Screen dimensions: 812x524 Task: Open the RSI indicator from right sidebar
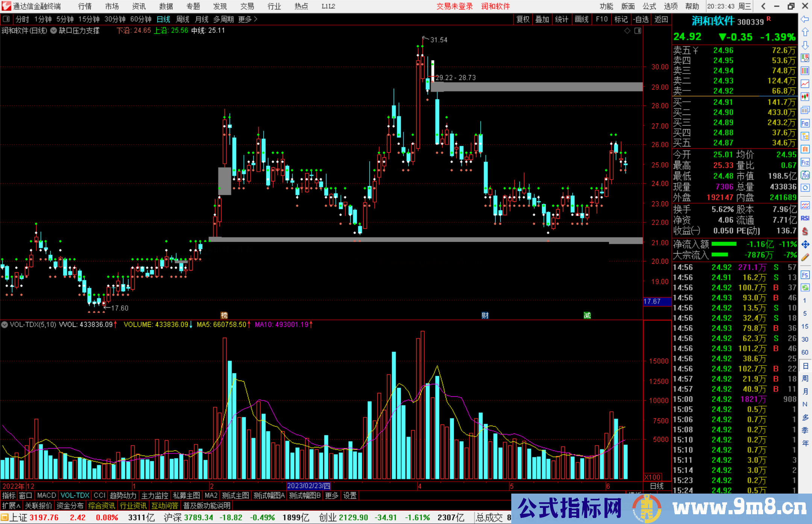(805, 218)
